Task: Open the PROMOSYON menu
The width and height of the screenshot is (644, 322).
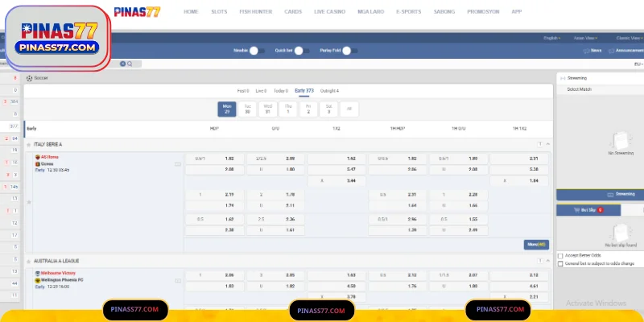Action: pyautogui.click(x=483, y=12)
